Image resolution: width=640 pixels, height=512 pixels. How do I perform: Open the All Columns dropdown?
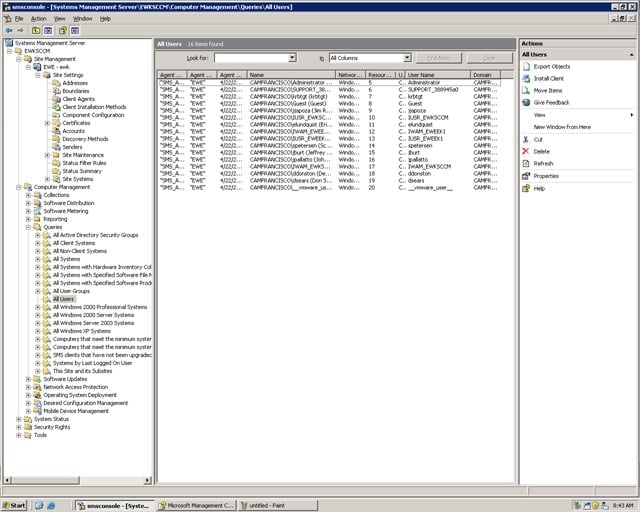[x=407, y=58]
